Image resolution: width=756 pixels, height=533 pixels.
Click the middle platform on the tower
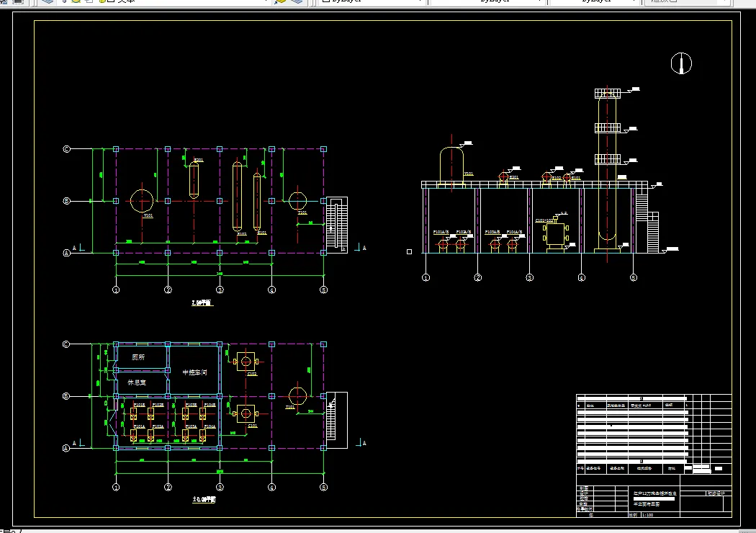click(x=608, y=127)
